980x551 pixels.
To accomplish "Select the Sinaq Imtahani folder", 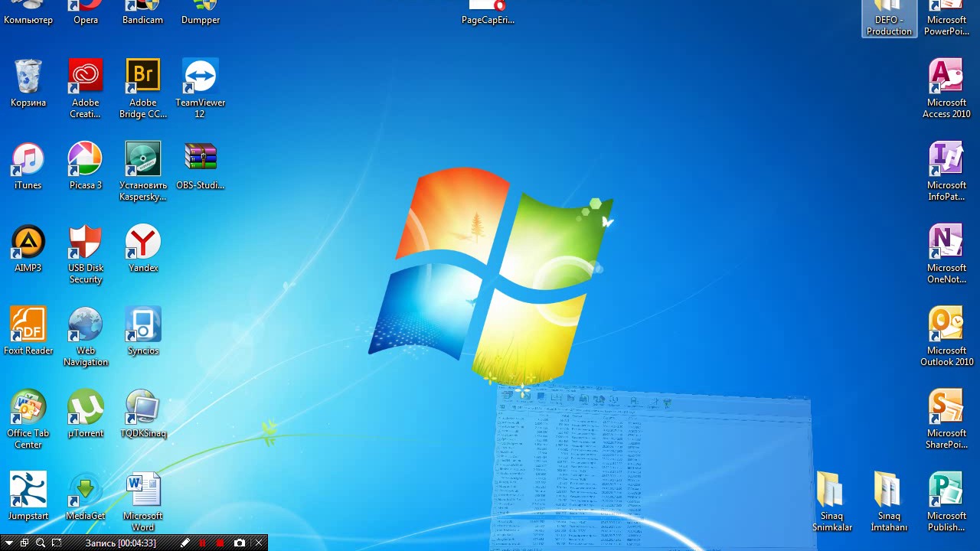I will (x=889, y=502).
